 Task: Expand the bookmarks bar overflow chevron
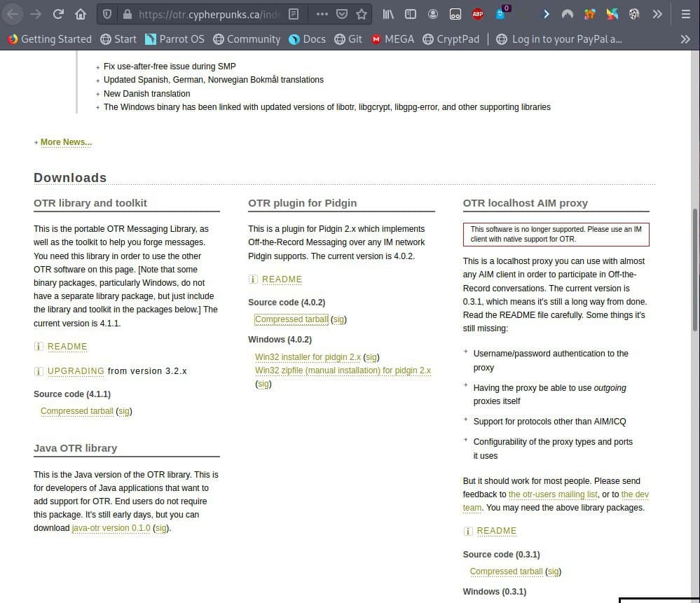point(685,39)
